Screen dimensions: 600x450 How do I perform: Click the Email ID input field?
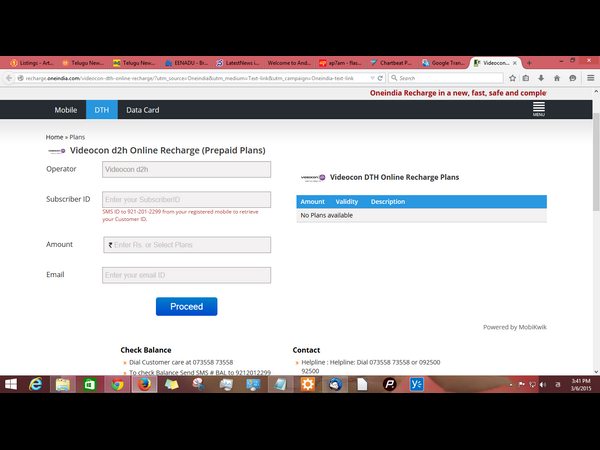pos(186,275)
